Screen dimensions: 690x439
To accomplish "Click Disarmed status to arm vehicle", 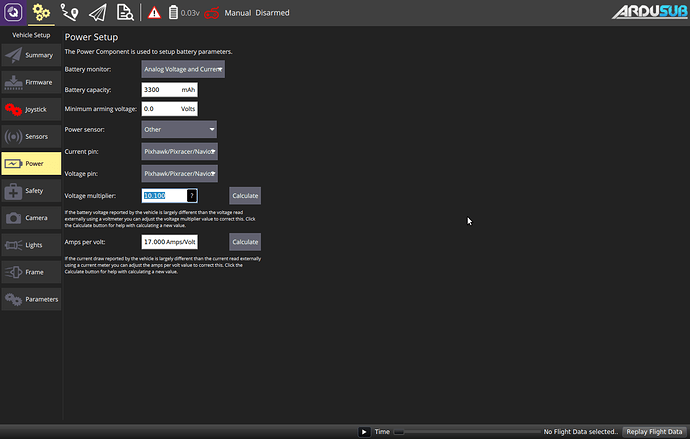I will [272, 13].
